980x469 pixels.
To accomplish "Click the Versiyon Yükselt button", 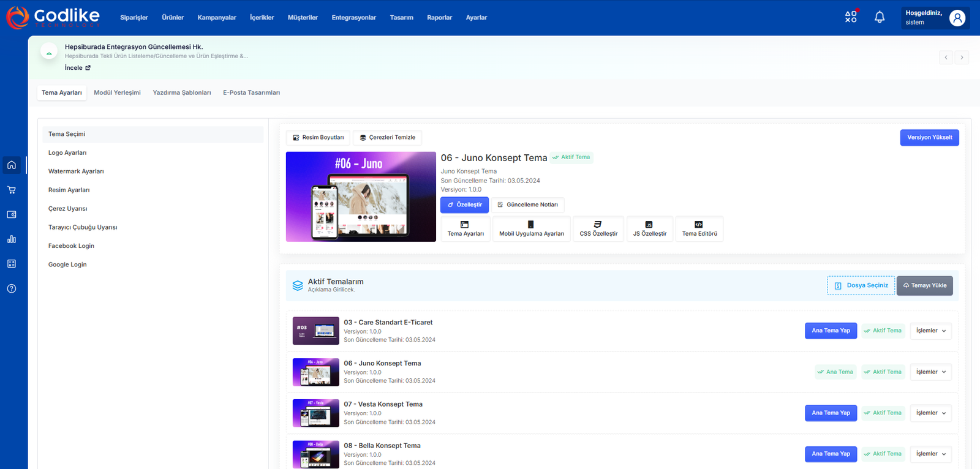I will click(929, 138).
